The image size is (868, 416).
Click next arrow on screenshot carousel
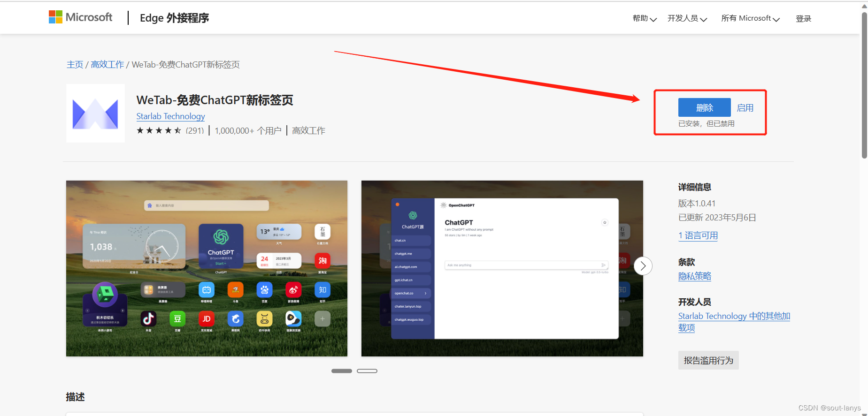[643, 266]
